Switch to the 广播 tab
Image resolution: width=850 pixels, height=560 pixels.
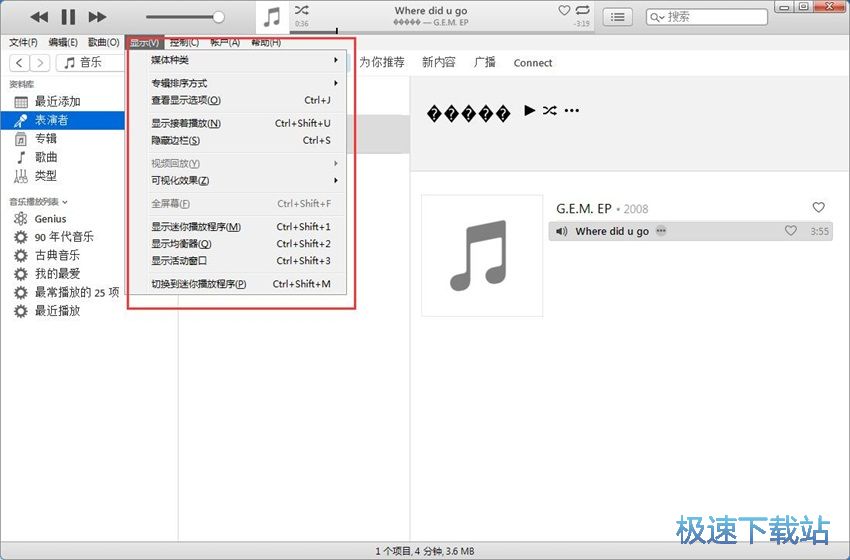pos(485,63)
